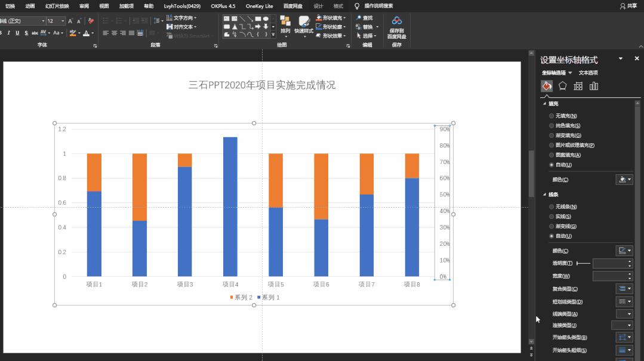Image resolution: width=644 pixels, height=361 pixels.
Task: Switch to the 设计 ribbon tab
Action: point(318,6)
